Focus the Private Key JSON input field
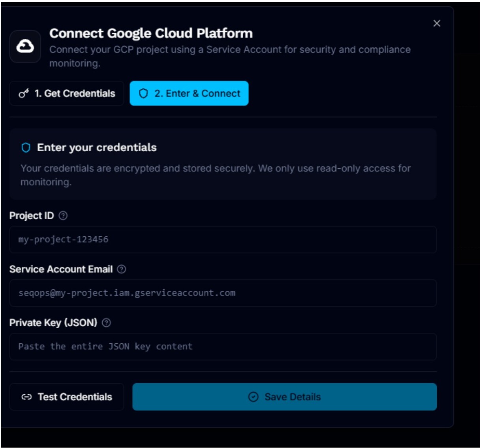 point(223,347)
